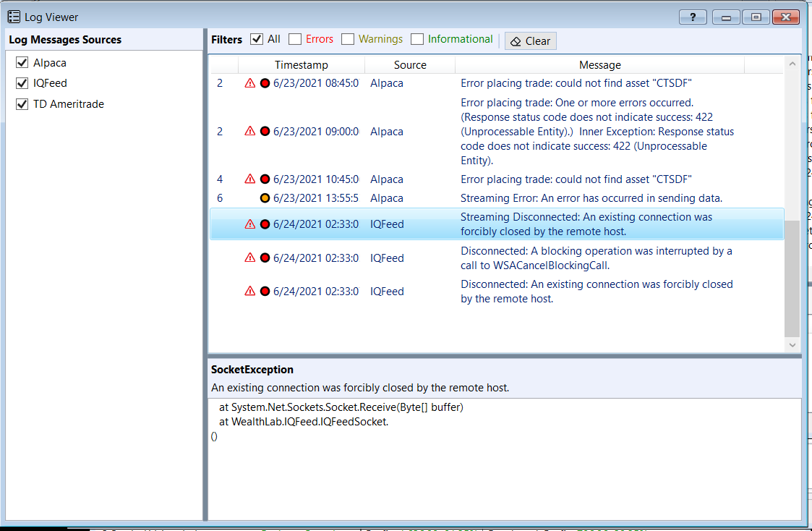Open help with the question mark button
812x531 pixels.
(x=693, y=17)
